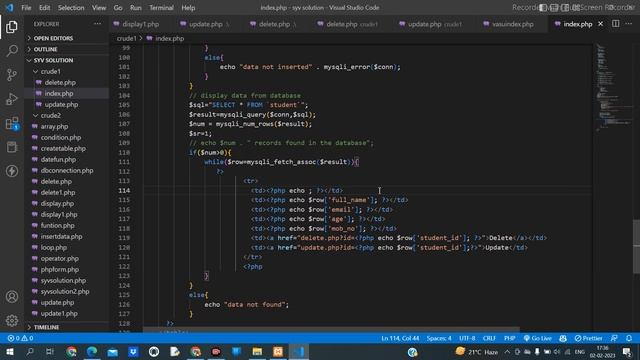Click the editor horizontal scrollbar

(331, 329)
